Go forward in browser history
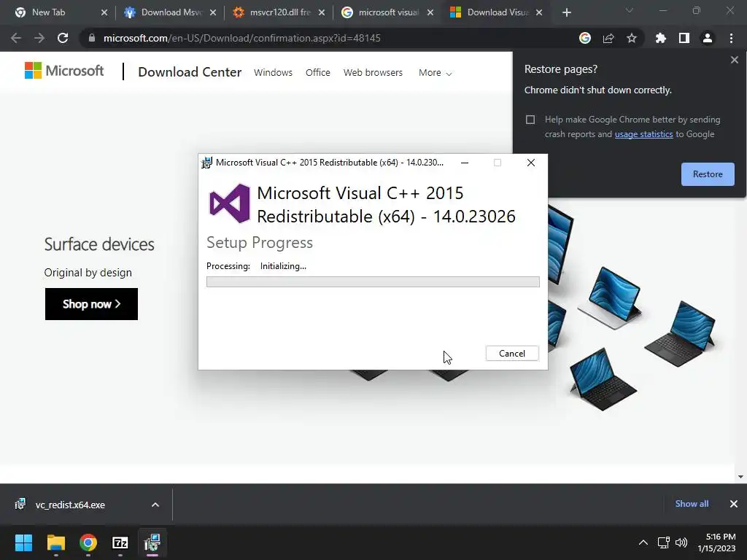 coord(39,38)
